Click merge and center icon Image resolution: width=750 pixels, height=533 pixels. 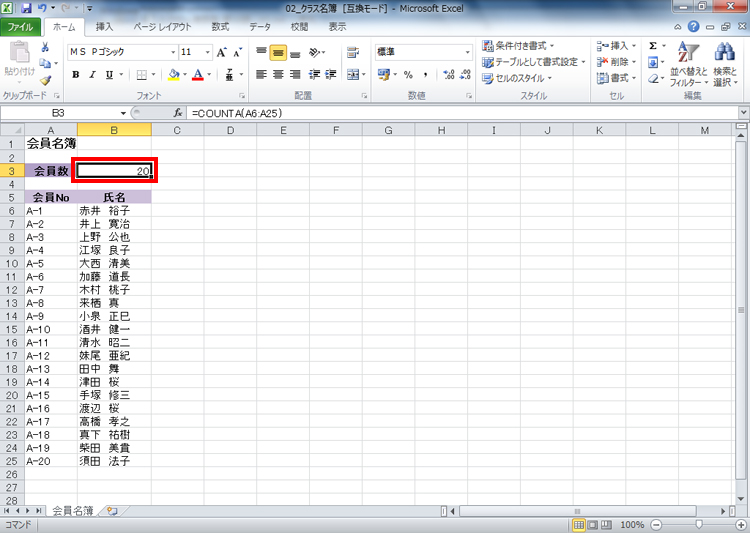point(353,75)
